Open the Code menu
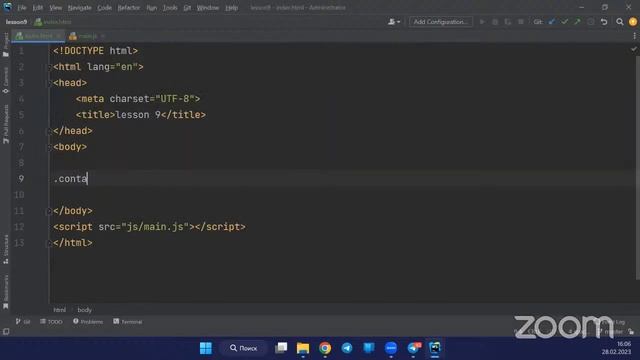The image size is (640, 360). point(104,8)
